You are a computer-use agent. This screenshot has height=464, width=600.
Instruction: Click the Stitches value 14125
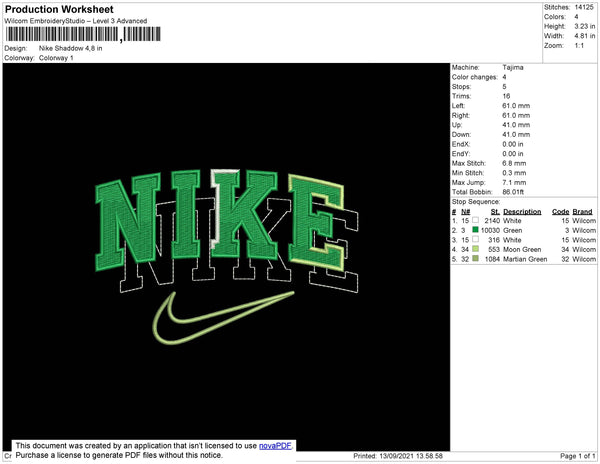coord(584,7)
